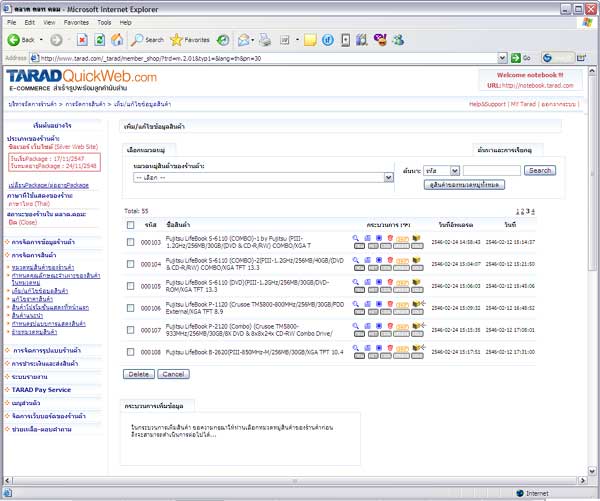Check the box for product 000108
600x501 pixels.
point(130,352)
